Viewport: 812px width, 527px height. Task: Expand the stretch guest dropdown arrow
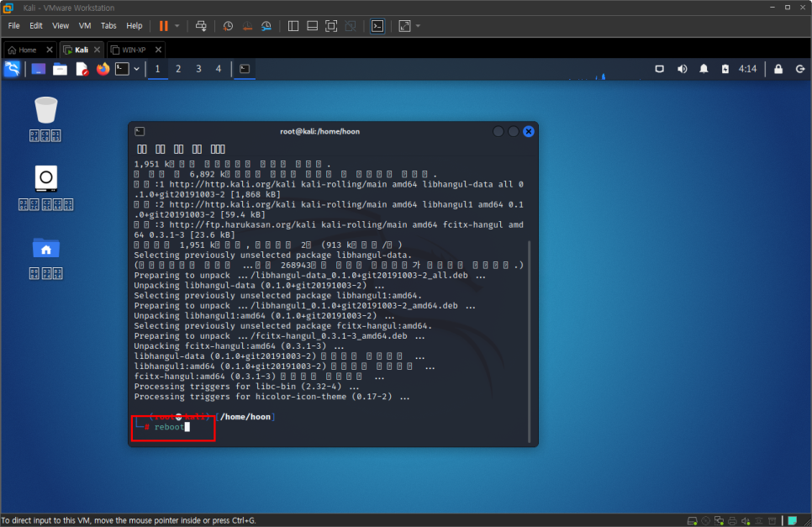pos(418,26)
